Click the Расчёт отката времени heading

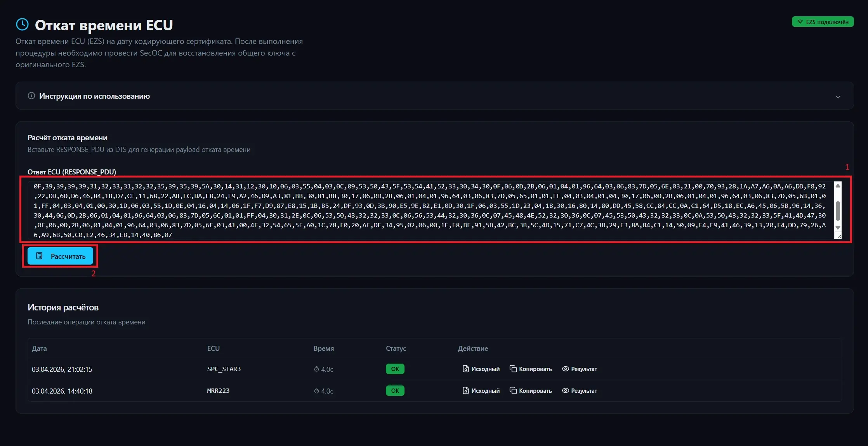coord(68,138)
